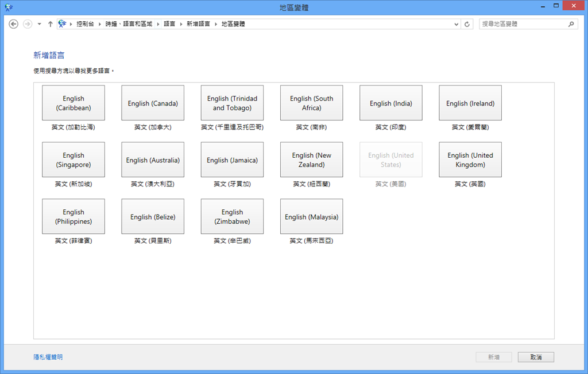The width and height of the screenshot is (588, 374).
Task: Click the 英文 (南非) caption
Action: point(312,127)
